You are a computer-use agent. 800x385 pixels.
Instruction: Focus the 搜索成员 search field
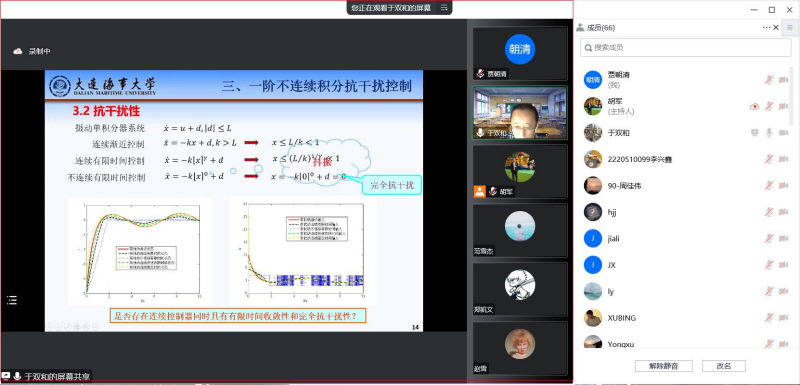[x=685, y=47]
